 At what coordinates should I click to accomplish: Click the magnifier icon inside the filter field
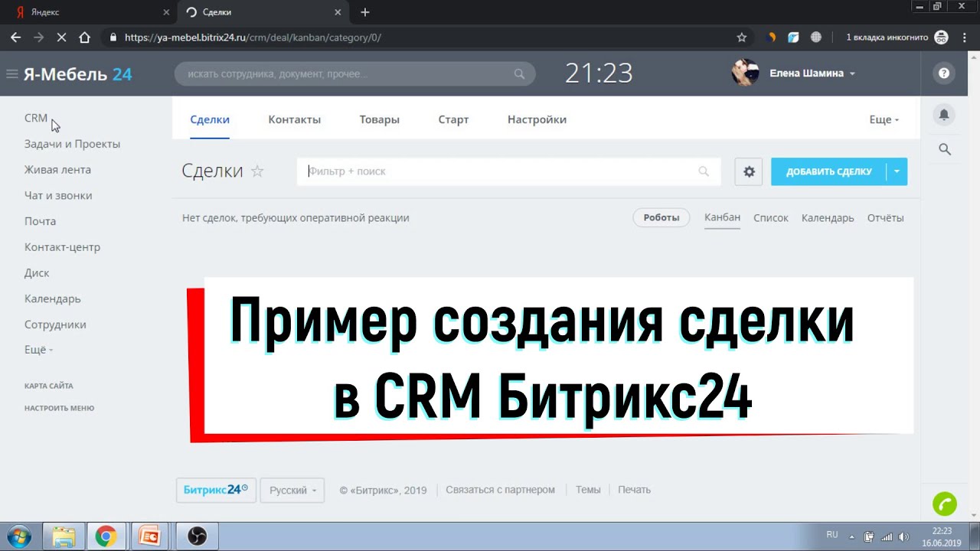pyautogui.click(x=704, y=171)
